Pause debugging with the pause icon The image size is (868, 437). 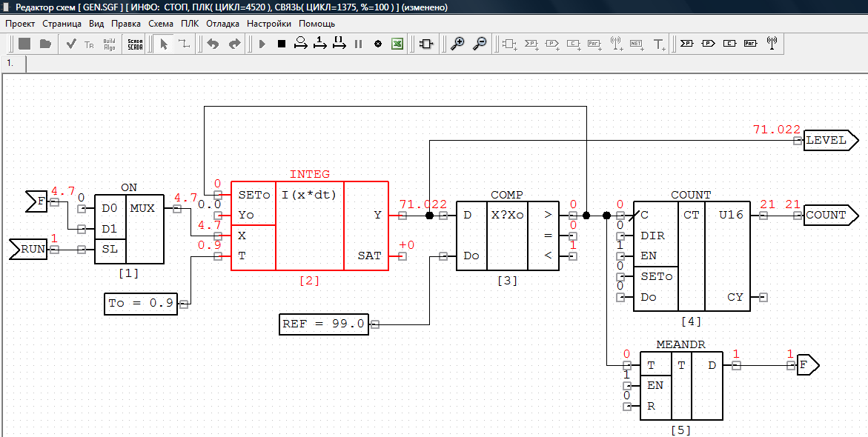point(358,44)
